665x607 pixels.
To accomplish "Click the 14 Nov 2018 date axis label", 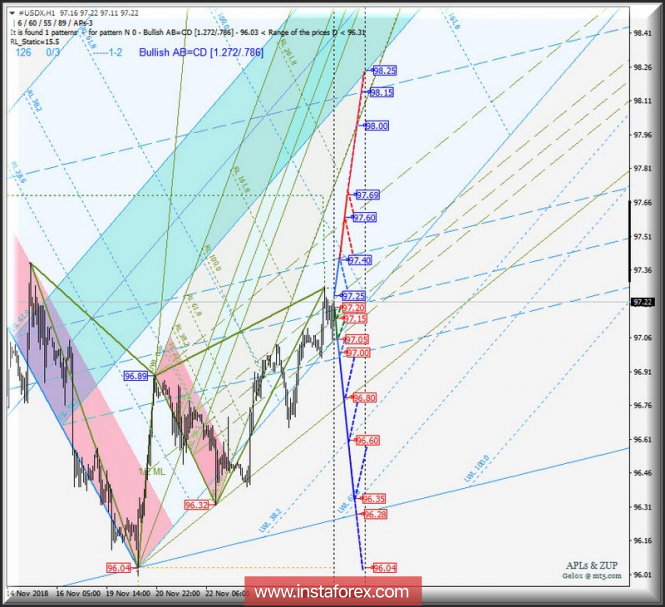I will [28, 593].
